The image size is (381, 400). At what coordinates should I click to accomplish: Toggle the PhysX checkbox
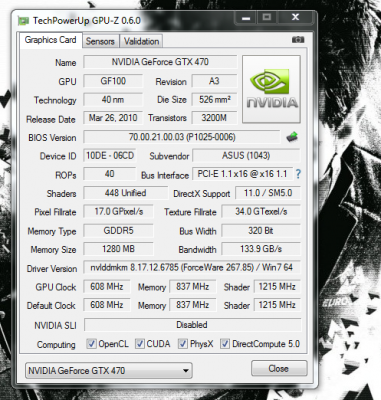point(183,344)
